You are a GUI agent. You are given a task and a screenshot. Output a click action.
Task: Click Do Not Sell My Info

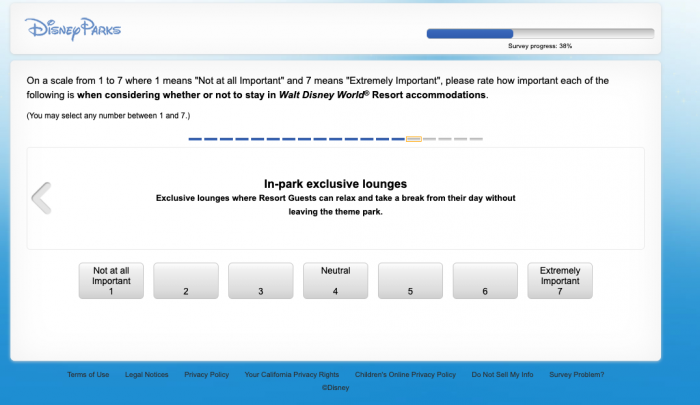[502, 374]
